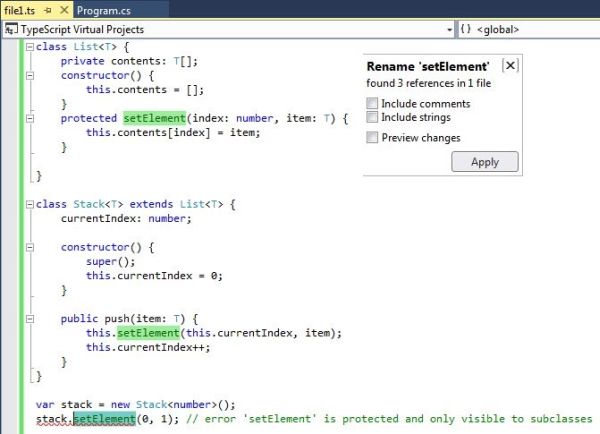Click highlighted setElement in method declaration
The width and height of the screenshot is (600, 434).
point(154,118)
